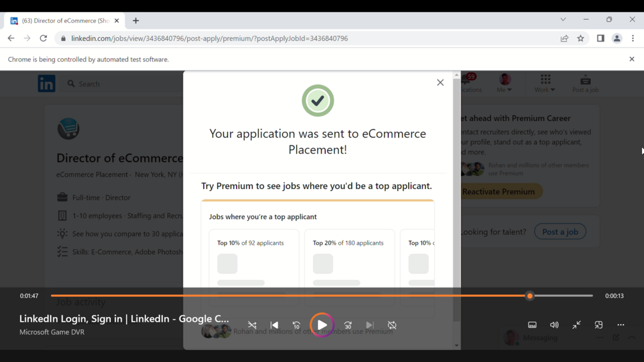Select the Director of eCommerce browser tab
Screen dimensions: 644x362
pyautogui.click(x=66, y=21)
